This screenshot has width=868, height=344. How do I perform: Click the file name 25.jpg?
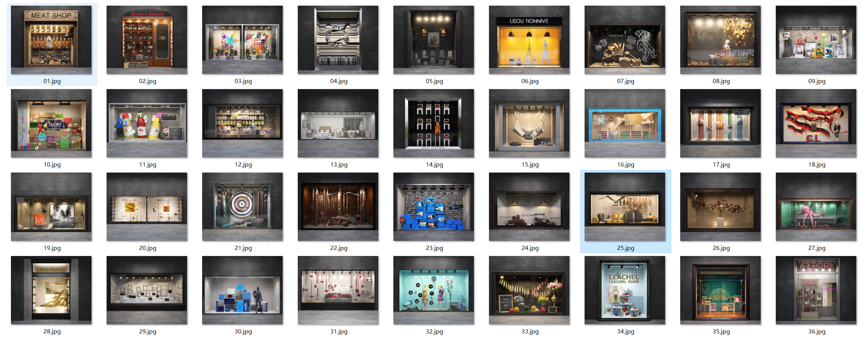(626, 248)
